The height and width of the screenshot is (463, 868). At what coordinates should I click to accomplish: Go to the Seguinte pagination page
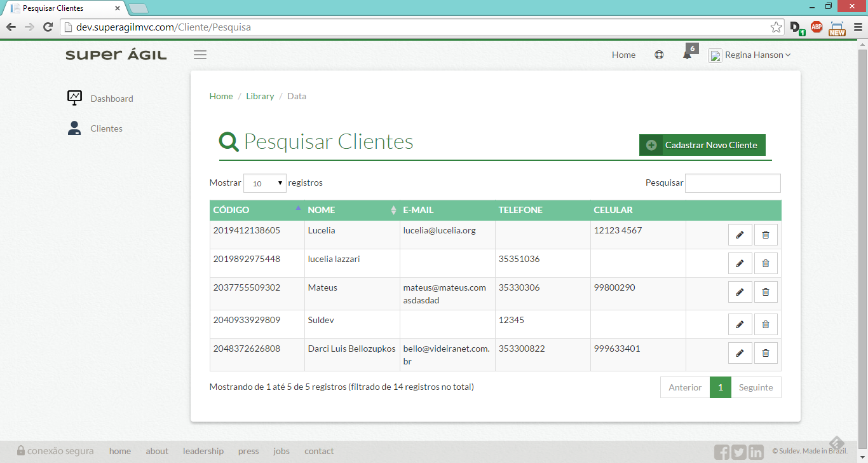[x=756, y=387]
